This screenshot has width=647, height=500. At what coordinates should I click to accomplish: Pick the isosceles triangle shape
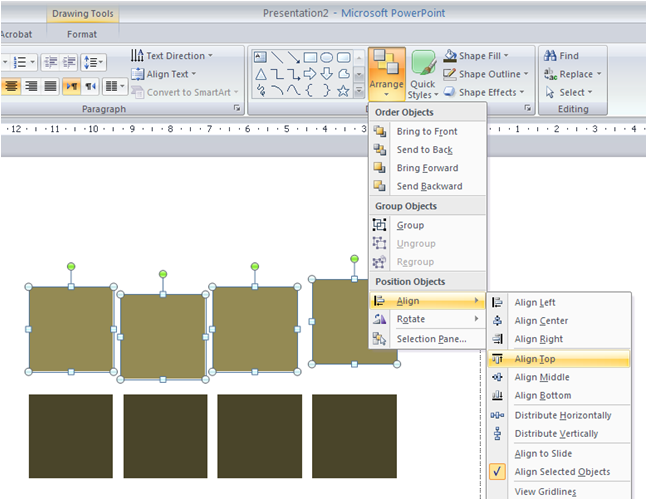[260, 74]
